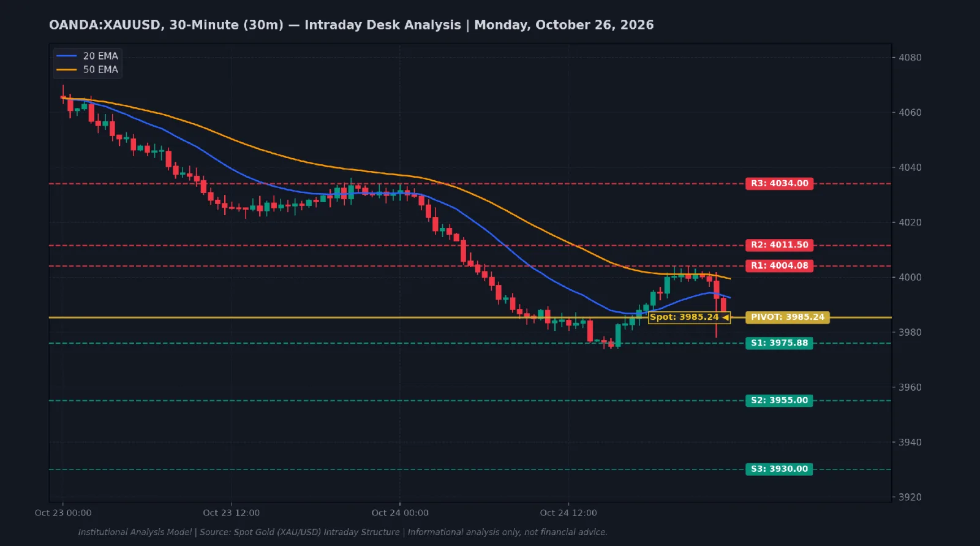
Task: Click the 3920 price axis tick
Action: tap(910, 497)
